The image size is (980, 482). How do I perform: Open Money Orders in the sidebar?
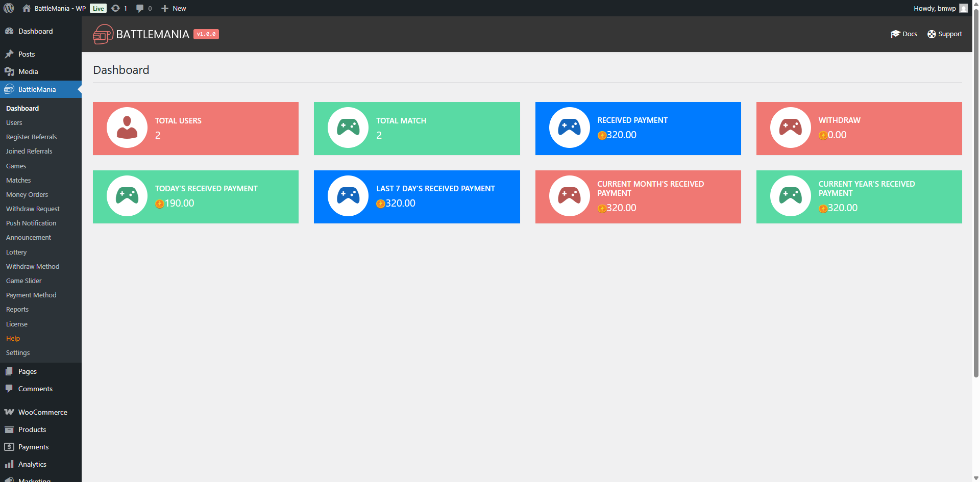click(27, 195)
